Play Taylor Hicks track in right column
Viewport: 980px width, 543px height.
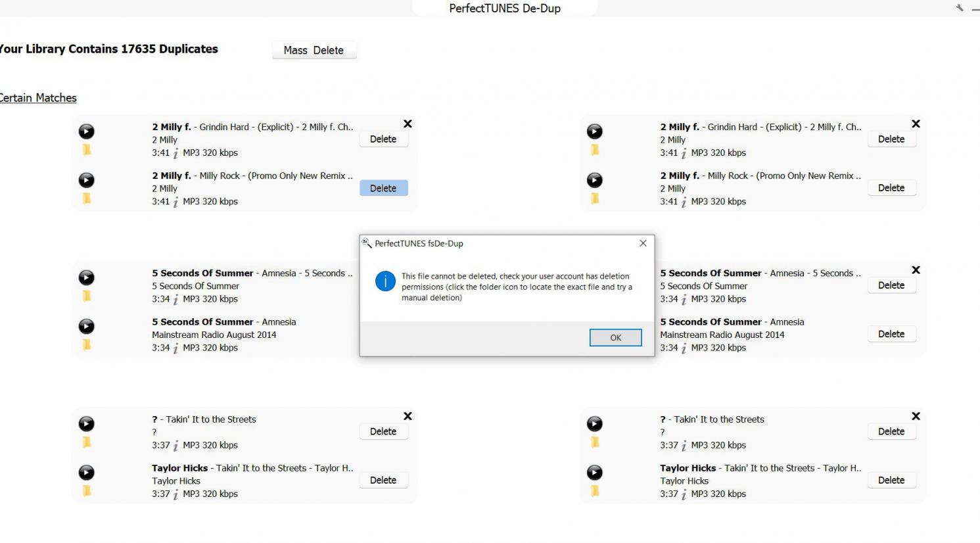[x=594, y=473]
